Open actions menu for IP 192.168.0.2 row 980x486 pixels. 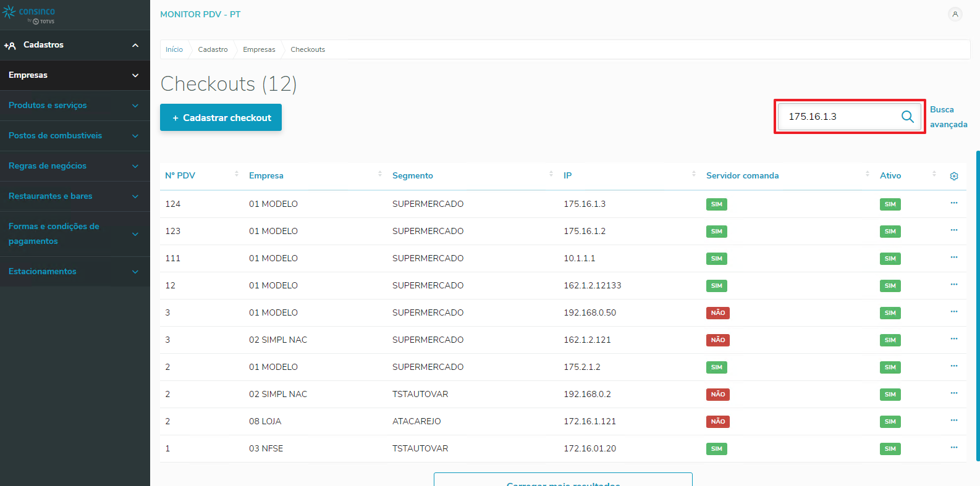(x=954, y=393)
